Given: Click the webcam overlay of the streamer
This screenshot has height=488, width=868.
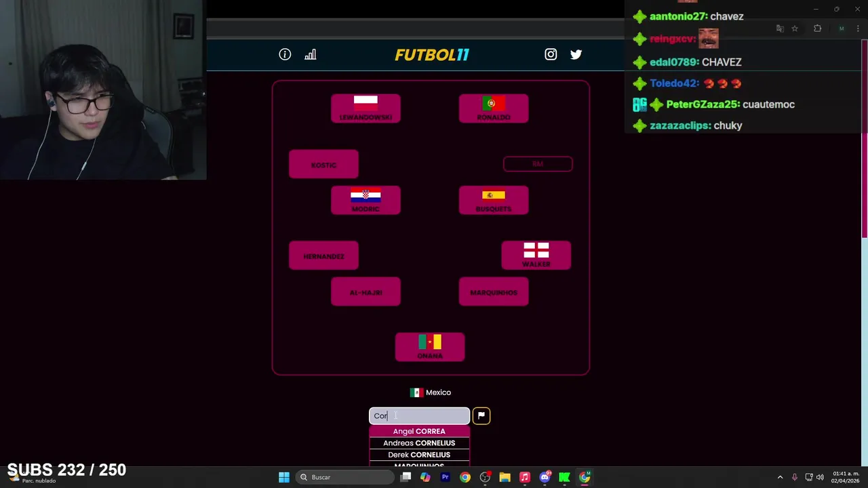Looking at the screenshot, I should click(x=103, y=90).
